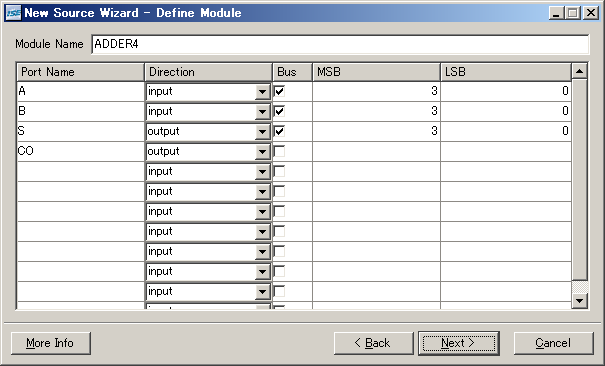
Task: Click the Port Name column header
Action: pos(81,72)
